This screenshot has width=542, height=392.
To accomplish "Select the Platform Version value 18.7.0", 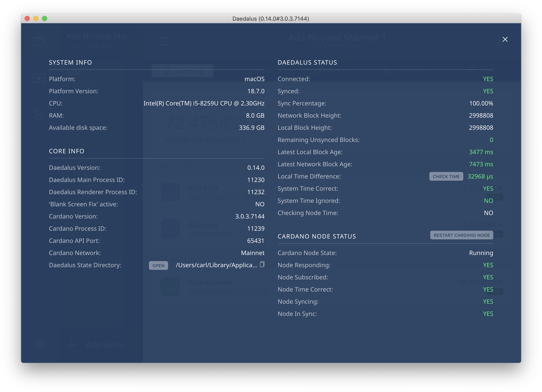I will click(256, 91).
